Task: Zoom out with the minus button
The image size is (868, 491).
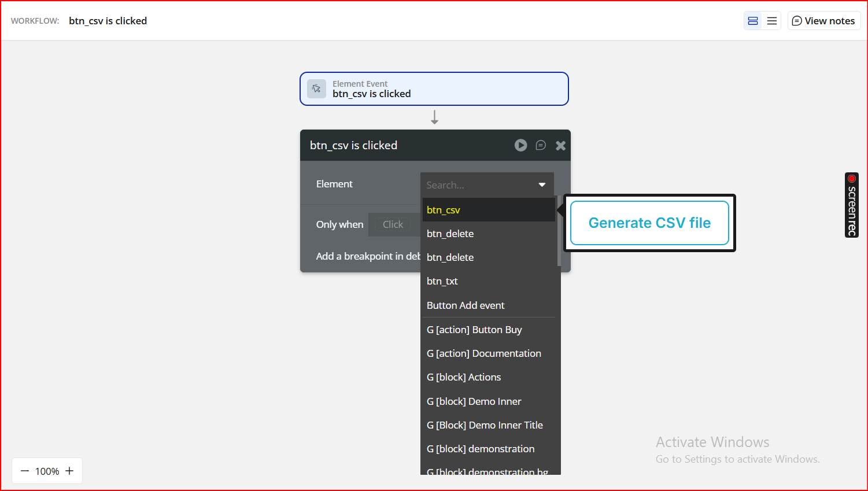Action: pos(25,471)
